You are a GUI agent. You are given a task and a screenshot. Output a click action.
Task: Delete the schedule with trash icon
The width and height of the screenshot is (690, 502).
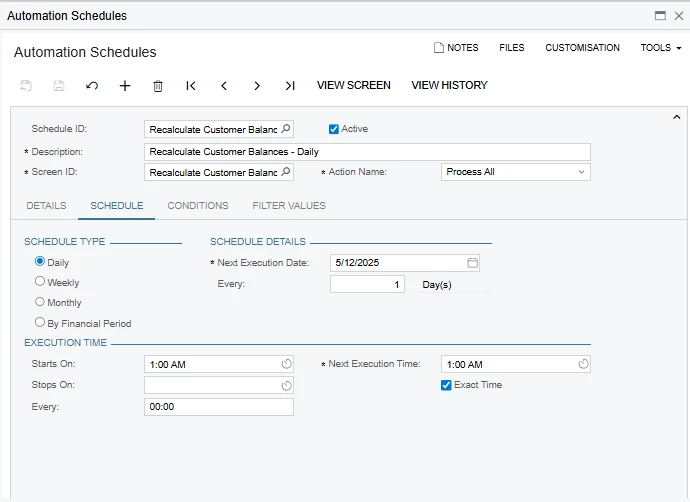(158, 86)
